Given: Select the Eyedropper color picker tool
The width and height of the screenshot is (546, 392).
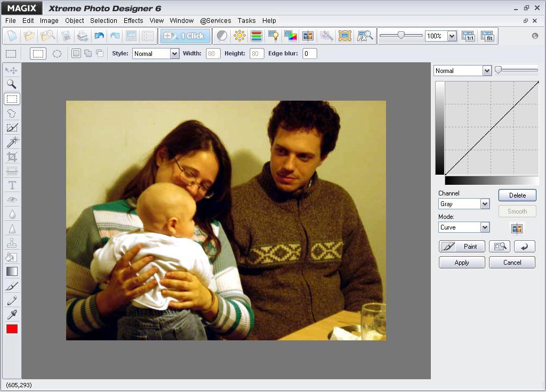Looking at the screenshot, I should click(12, 314).
